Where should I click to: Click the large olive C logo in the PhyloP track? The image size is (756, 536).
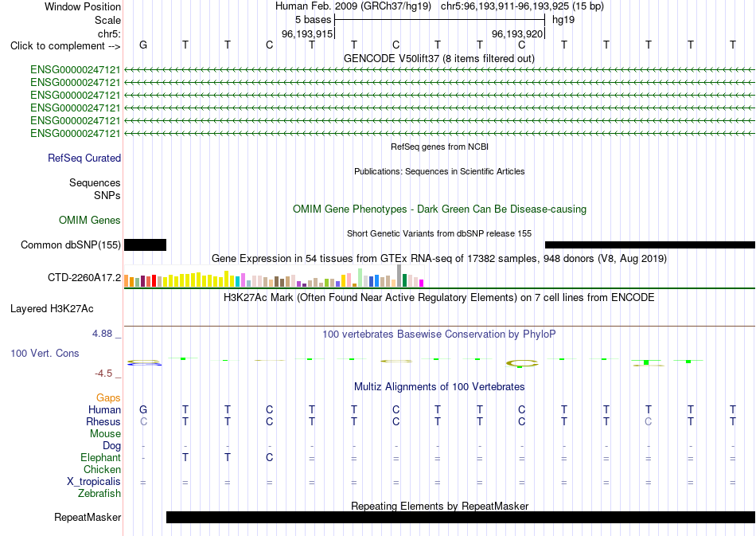[522, 364]
